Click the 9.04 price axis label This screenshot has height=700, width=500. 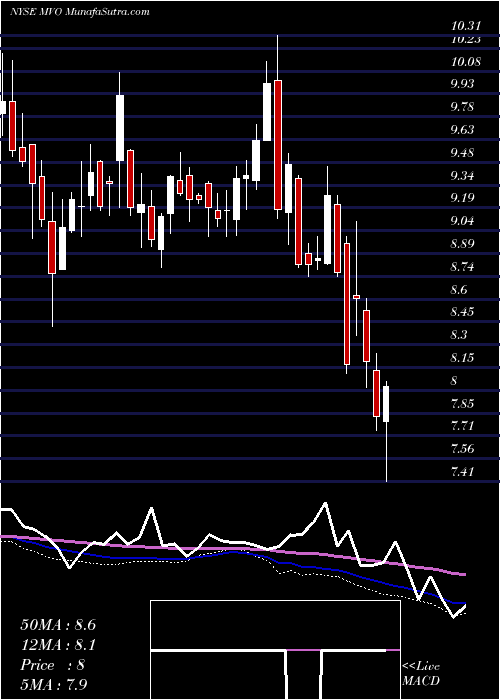click(464, 221)
